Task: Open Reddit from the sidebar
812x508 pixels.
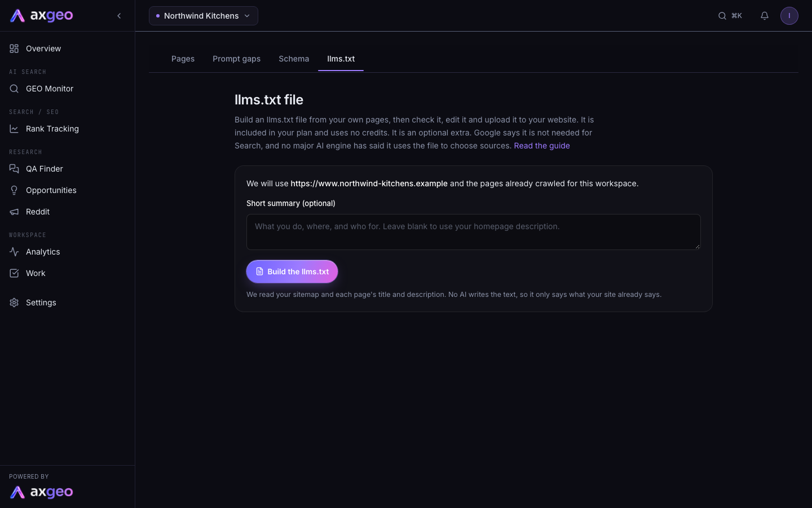Action: [x=68, y=212]
